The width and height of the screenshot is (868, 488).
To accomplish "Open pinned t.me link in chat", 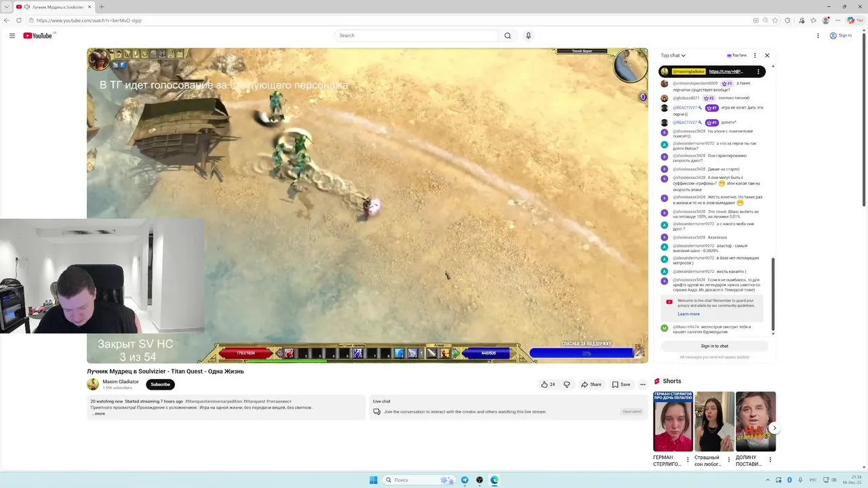I will [726, 71].
